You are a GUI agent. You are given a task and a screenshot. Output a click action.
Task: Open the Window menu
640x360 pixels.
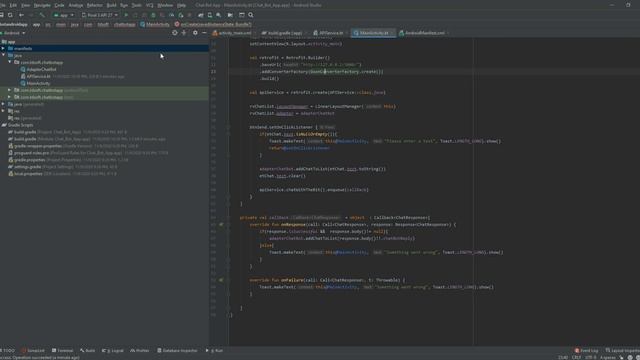click(x=165, y=5)
